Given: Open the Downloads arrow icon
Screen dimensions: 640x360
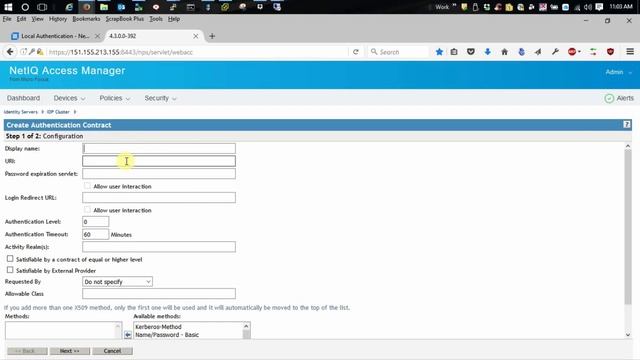Looking at the screenshot, I should coord(487,52).
